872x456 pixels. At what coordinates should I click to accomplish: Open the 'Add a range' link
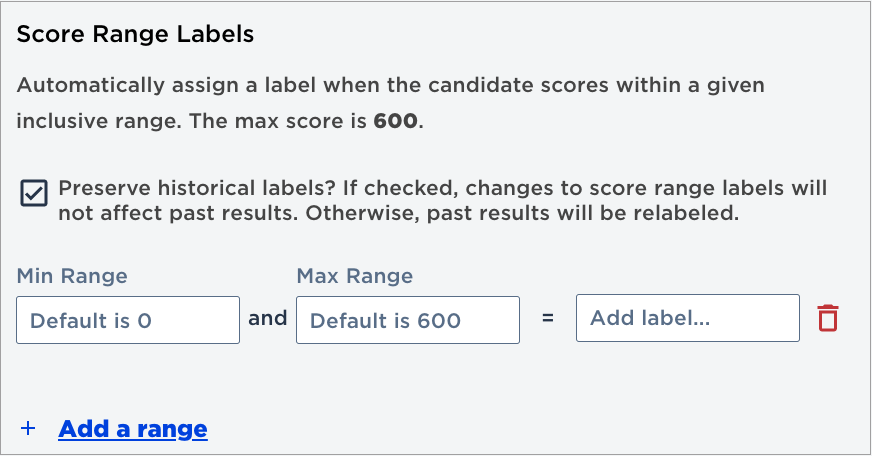(133, 429)
